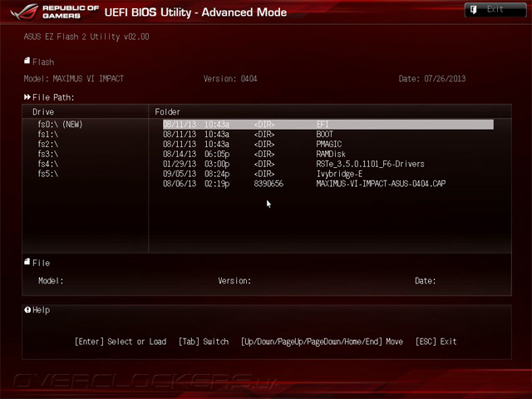Click the file size 8390656
The height and width of the screenshot is (399, 532).
[x=268, y=184]
